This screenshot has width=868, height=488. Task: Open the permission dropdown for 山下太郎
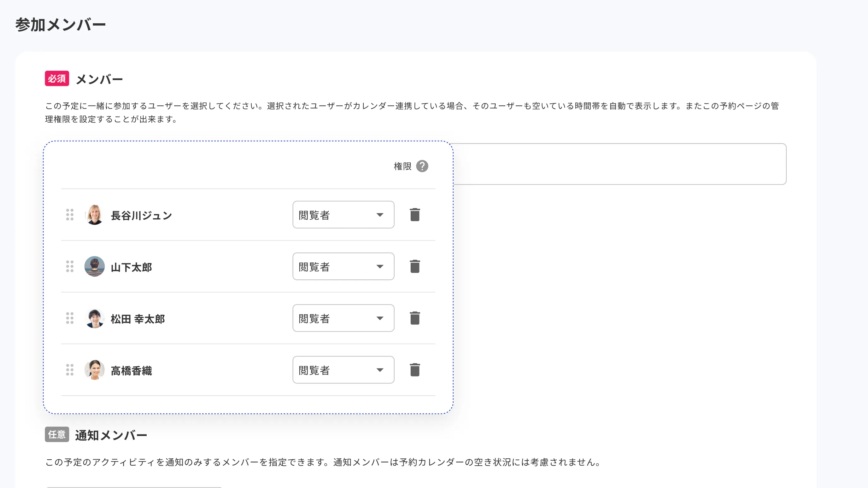click(x=343, y=266)
